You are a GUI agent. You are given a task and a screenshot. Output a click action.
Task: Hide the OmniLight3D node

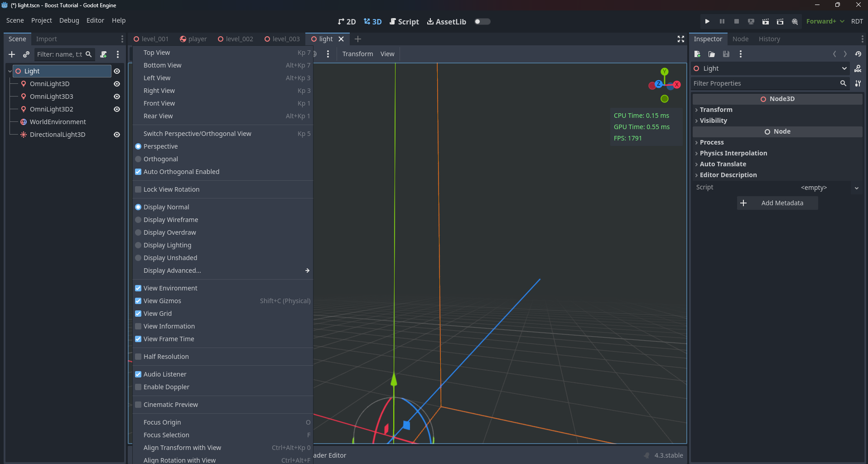(x=117, y=84)
